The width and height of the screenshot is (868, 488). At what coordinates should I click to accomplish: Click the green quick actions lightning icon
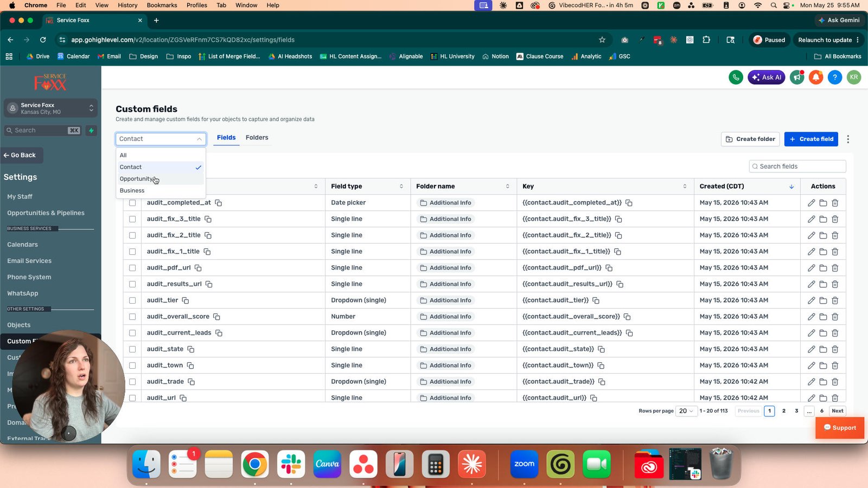[x=91, y=130]
